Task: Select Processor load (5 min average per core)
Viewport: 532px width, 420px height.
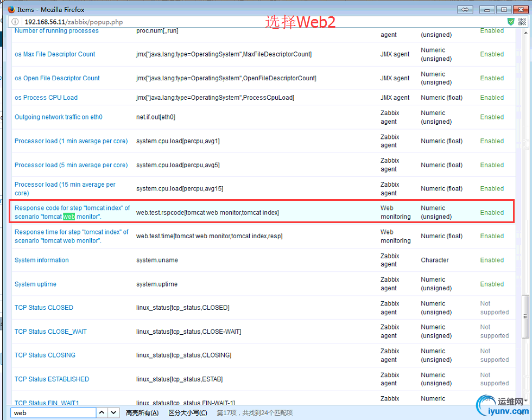Action: point(71,165)
